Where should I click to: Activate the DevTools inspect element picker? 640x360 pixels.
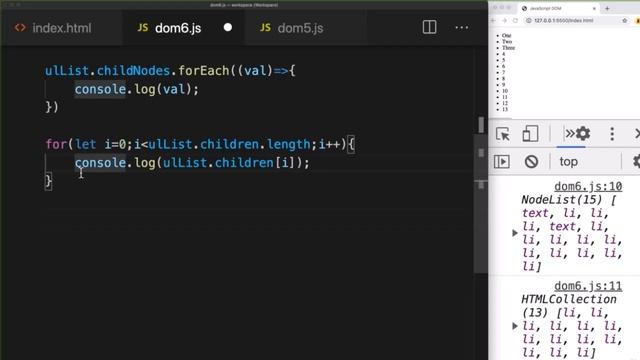point(502,134)
